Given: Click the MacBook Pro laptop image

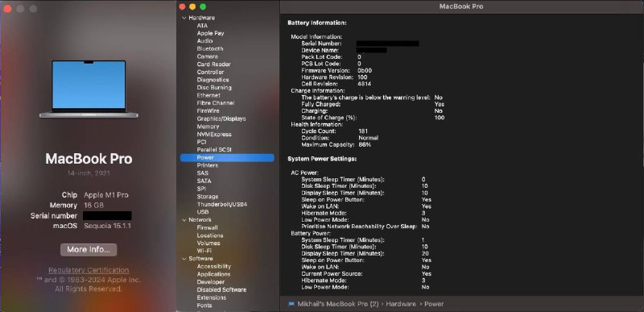Looking at the screenshot, I should [89, 89].
